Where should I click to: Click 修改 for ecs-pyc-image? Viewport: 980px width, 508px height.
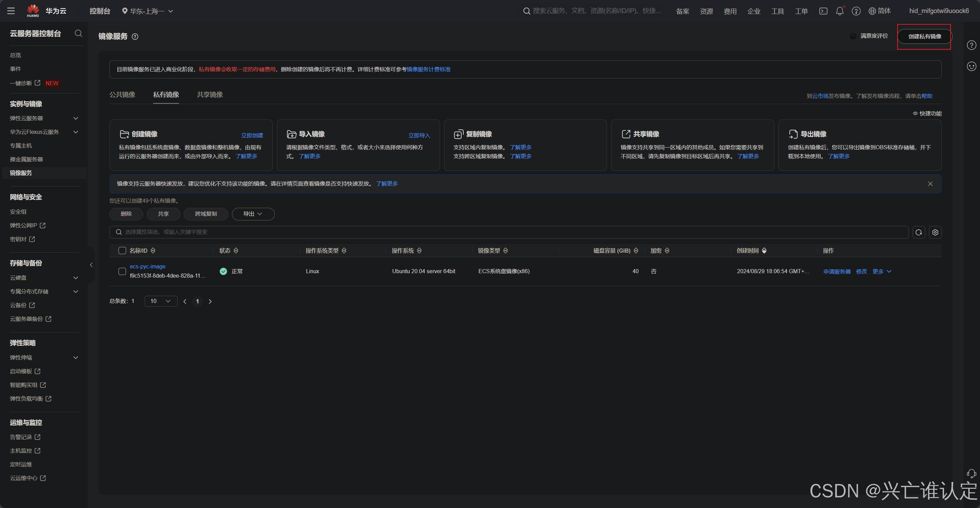(861, 271)
